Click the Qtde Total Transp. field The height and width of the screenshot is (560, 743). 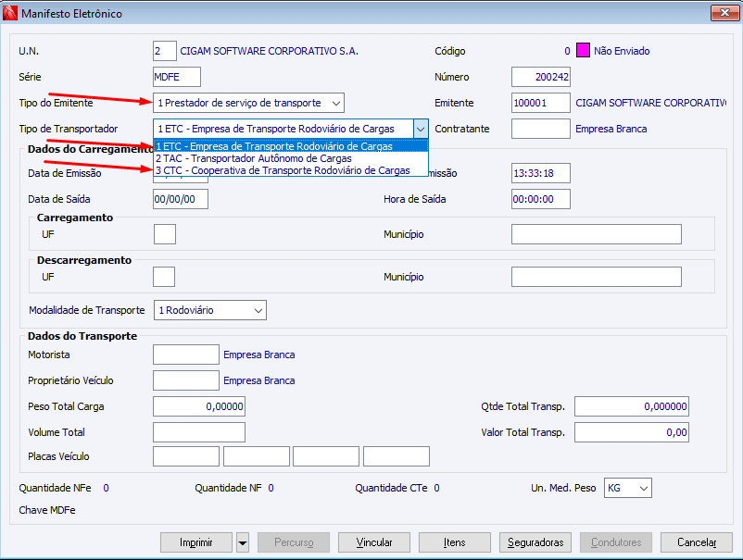(x=632, y=406)
